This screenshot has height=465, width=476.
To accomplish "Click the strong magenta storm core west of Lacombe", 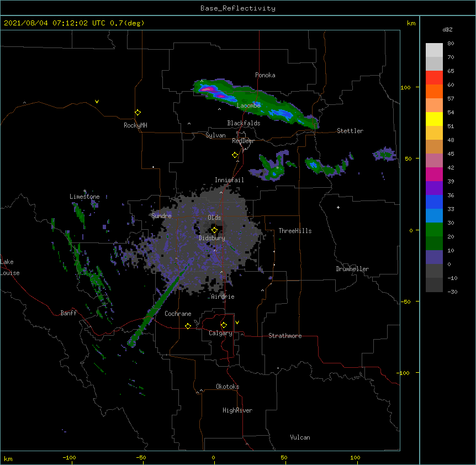I will (207, 89).
